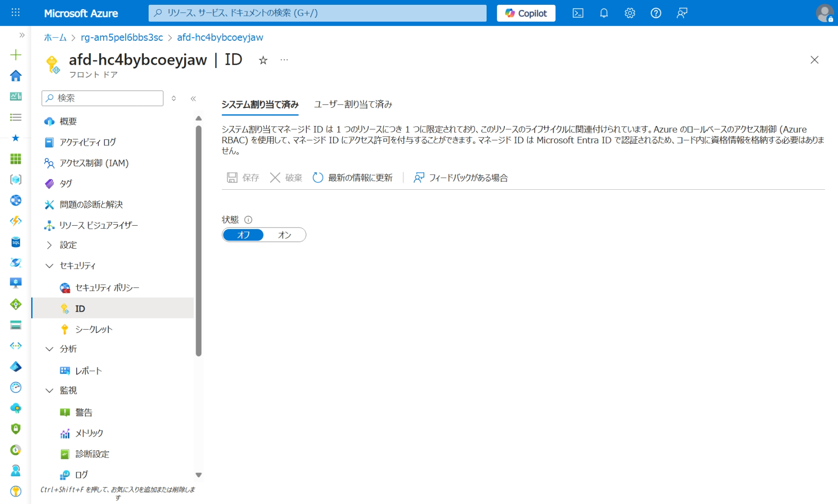Screen dimensions: 838x504
Task: Click inside the 検索 menu search box
Action: pyautogui.click(x=102, y=98)
